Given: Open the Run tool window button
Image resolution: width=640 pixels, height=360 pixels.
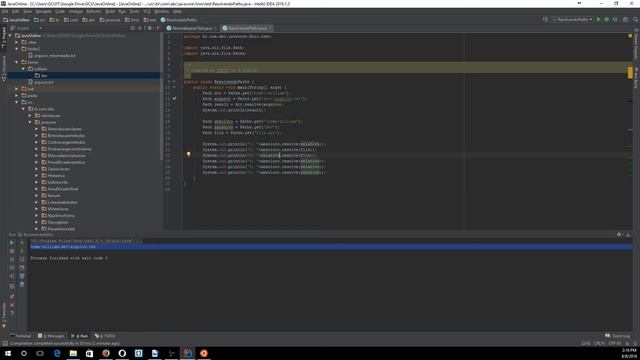Looking at the screenshot, I should [x=80, y=336].
